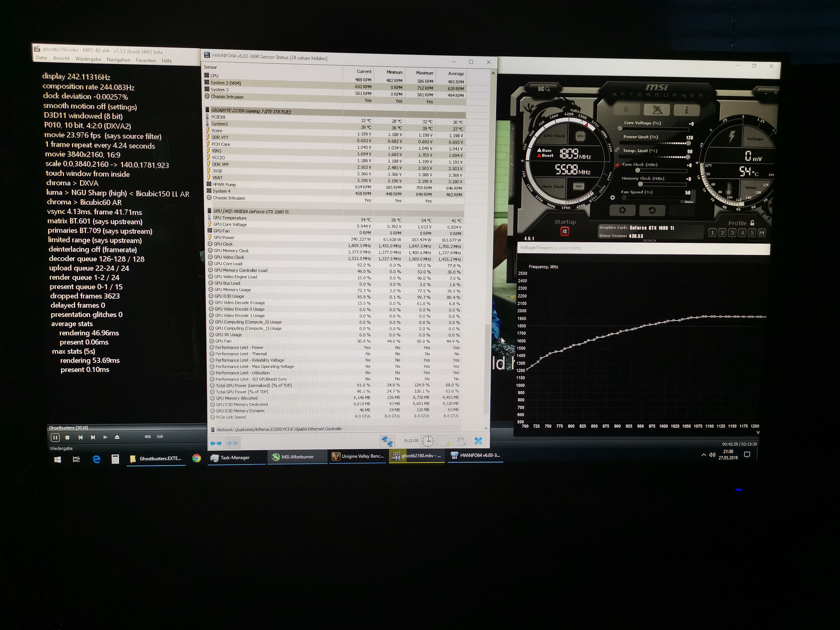Open the Wiedergabe menu in MPC-BE

pos(88,59)
